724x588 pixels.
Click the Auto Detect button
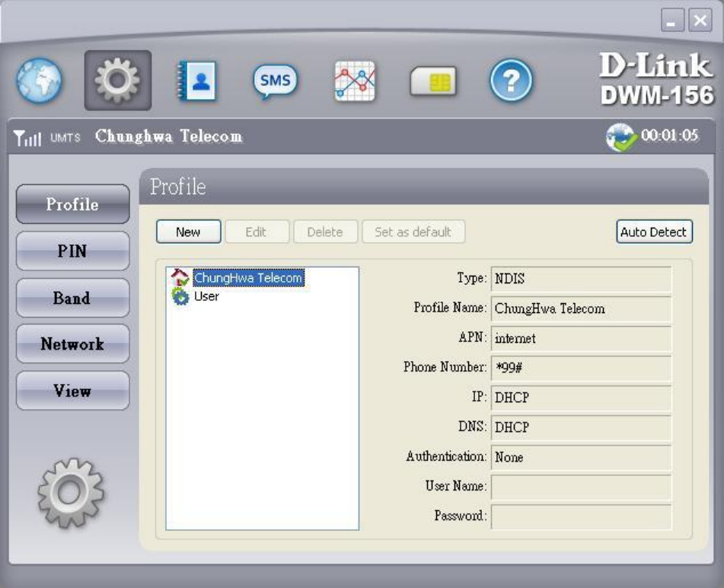(654, 232)
